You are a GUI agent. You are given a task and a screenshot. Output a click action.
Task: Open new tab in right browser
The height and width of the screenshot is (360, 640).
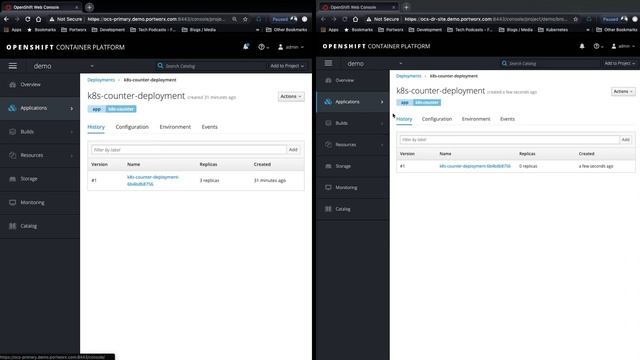point(406,7)
